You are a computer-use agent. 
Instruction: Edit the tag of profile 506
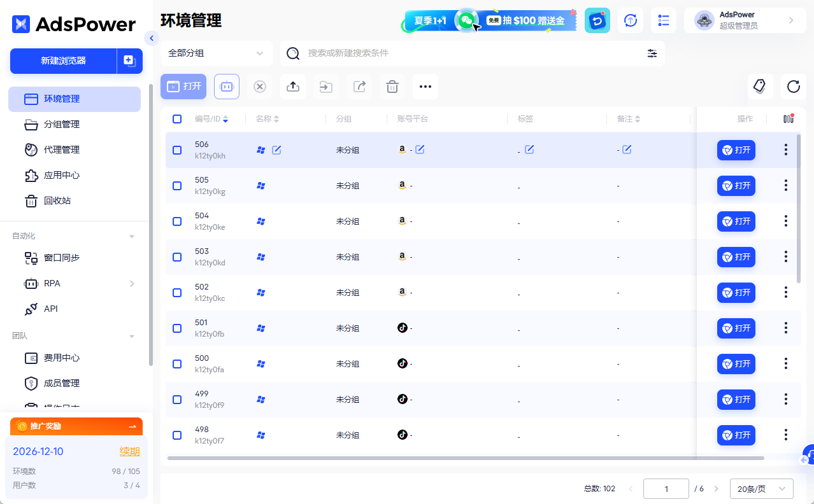tap(529, 150)
